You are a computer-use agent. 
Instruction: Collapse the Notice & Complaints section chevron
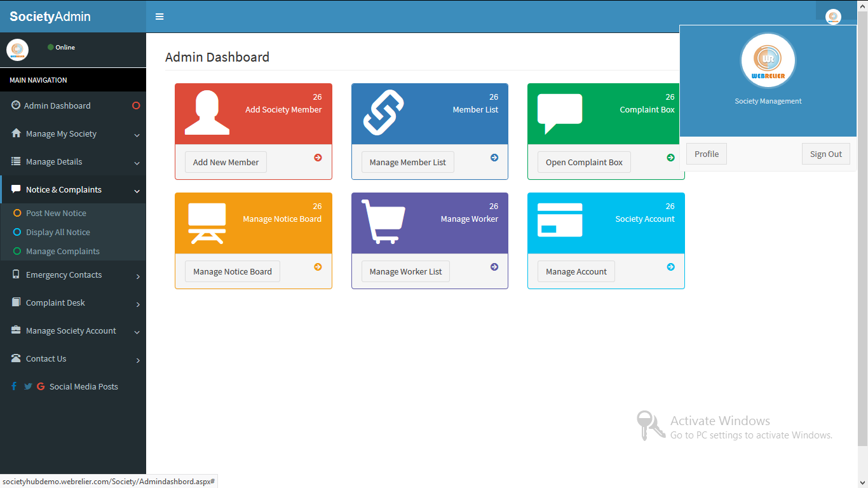click(x=136, y=190)
